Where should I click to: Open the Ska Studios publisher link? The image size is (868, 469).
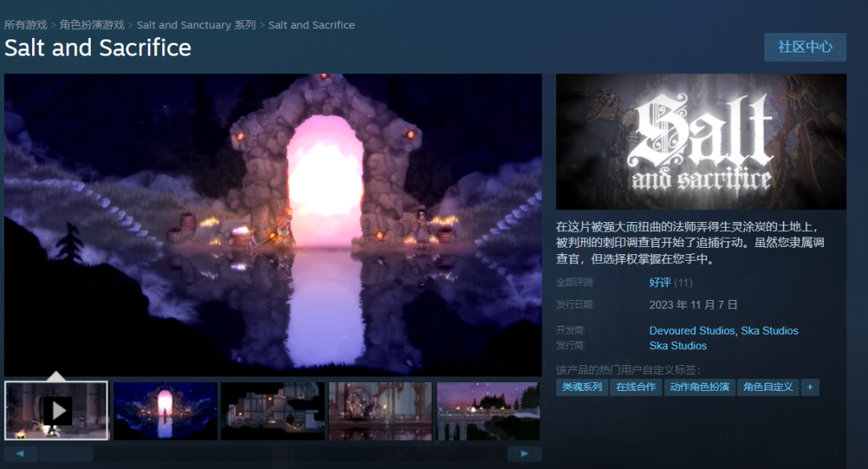pos(678,345)
